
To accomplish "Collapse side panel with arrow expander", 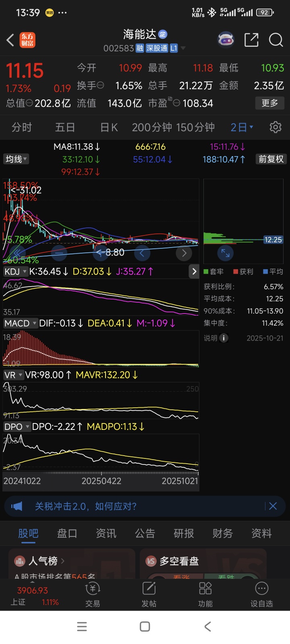I will (194, 272).
